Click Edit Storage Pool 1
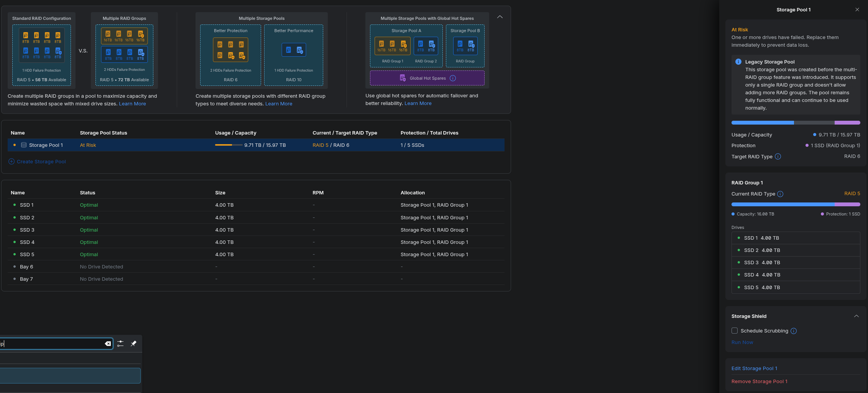The width and height of the screenshot is (868, 393). [754, 368]
